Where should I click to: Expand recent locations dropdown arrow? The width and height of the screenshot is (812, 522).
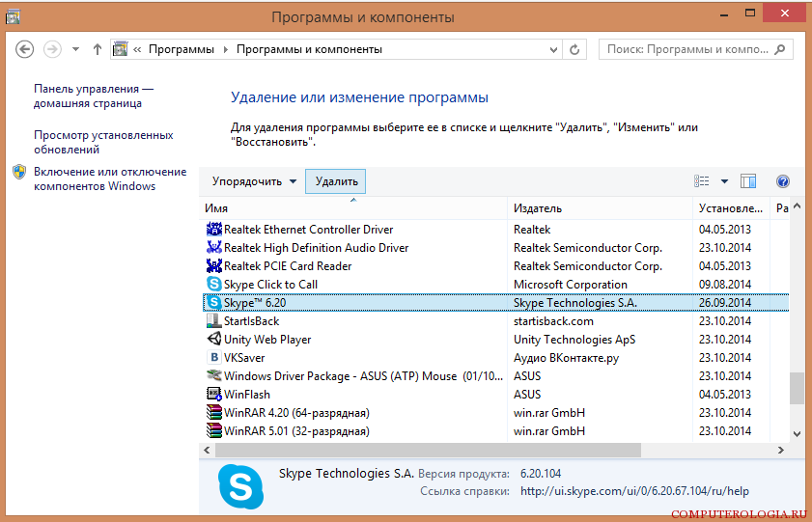pyautogui.click(x=75, y=49)
